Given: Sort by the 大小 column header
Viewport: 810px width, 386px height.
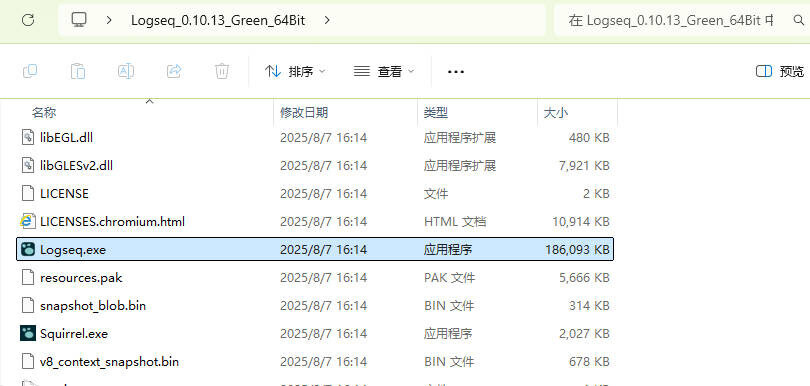Looking at the screenshot, I should click(x=555, y=112).
